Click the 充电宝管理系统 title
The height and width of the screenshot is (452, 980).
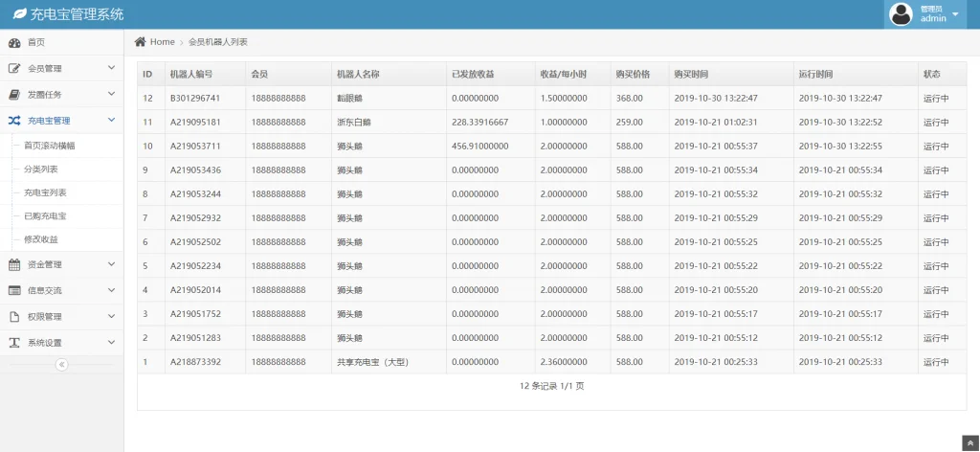pyautogui.click(x=77, y=13)
